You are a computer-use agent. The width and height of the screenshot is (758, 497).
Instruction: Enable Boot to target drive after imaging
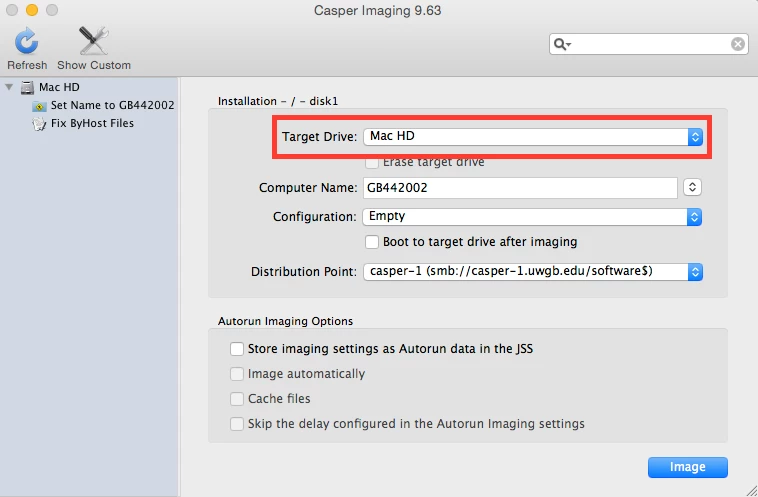pos(372,242)
